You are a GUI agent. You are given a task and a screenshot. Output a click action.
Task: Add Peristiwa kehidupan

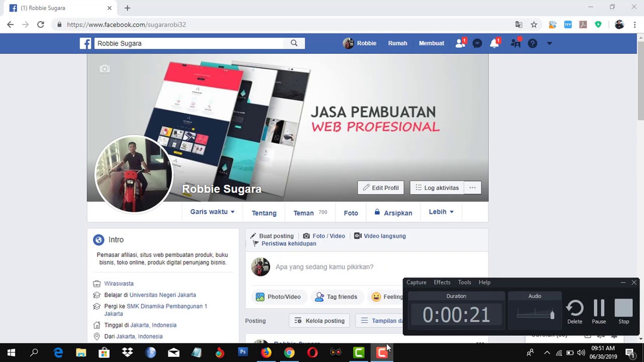[285, 244]
